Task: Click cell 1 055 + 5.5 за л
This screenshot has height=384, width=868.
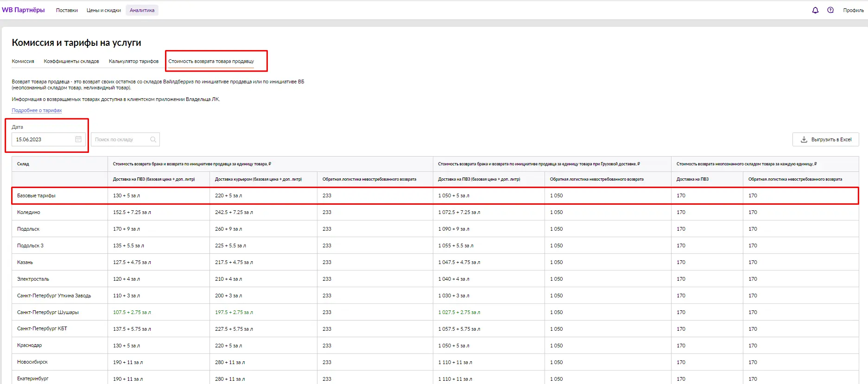Action: [x=456, y=246]
